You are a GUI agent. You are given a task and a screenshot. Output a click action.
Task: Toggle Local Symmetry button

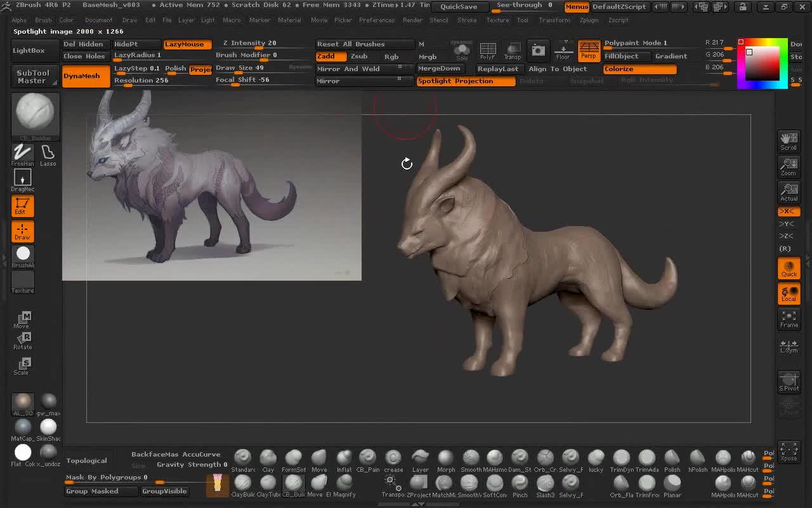pos(789,345)
